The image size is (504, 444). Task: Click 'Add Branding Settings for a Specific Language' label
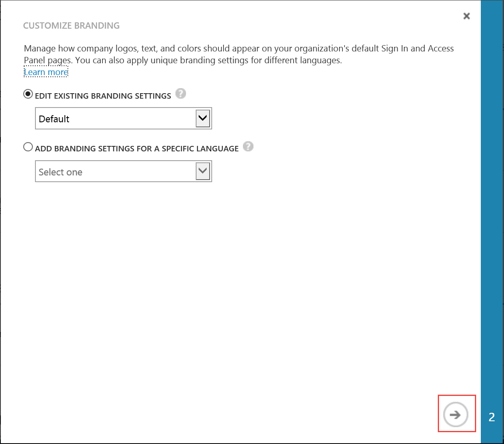(137, 149)
